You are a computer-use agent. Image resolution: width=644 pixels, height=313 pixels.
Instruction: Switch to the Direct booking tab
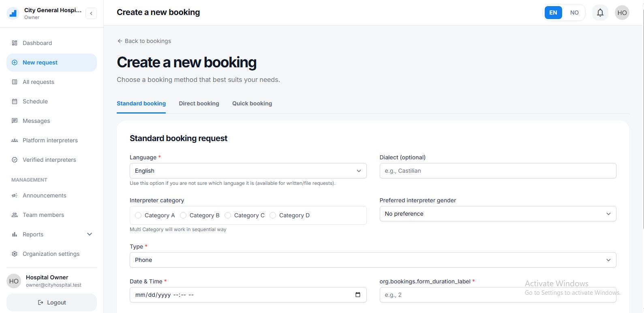tap(199, 103)
